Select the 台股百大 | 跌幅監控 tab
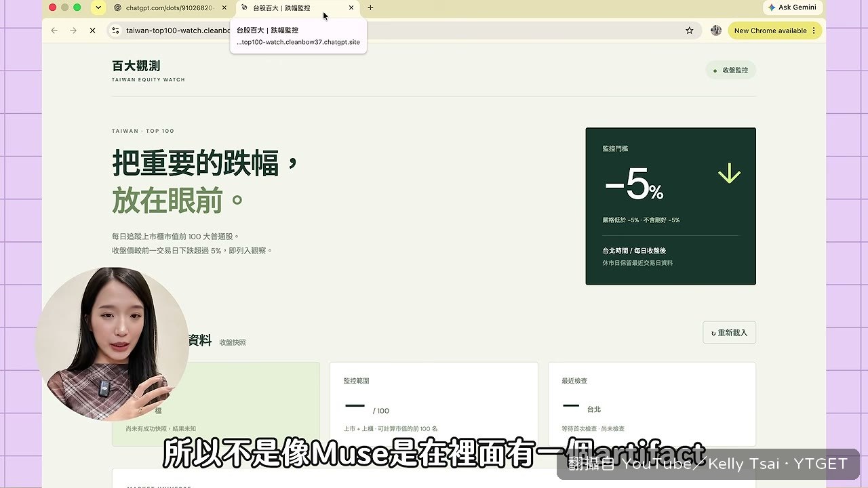Image resolution: width=868 pixels, height=488 pixels. point(296,7)
